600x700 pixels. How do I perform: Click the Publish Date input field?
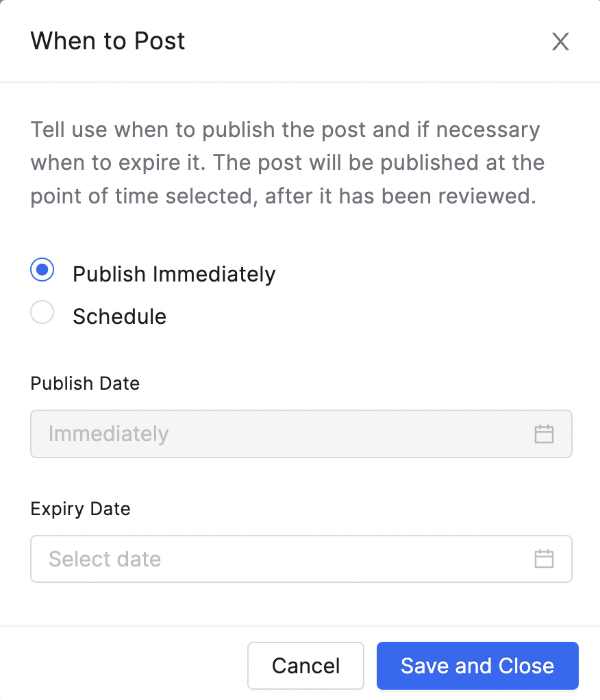[301, 434]
